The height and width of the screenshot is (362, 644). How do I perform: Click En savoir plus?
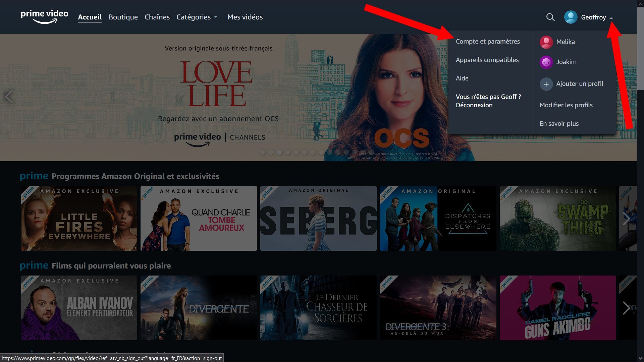pos(559,124)
